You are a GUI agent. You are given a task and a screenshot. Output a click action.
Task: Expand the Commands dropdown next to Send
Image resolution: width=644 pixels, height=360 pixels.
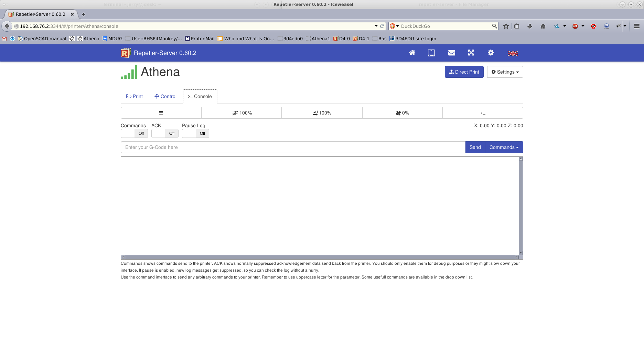pos(504,147)
